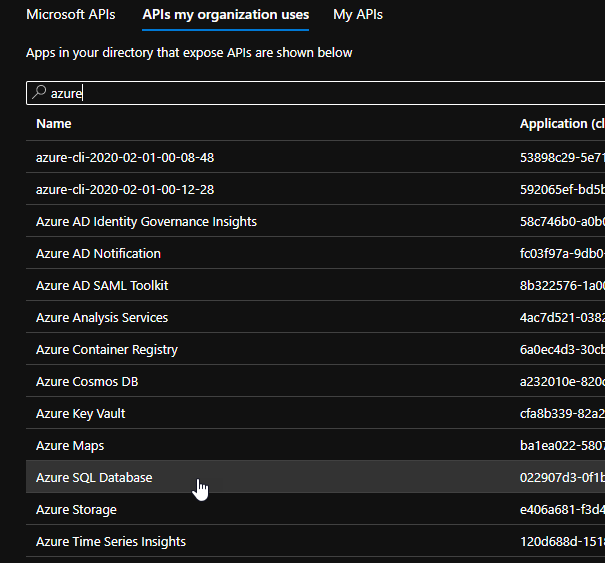Select azure-cli-2020-02-01-00-08-48 row
The width and height of the screenshot is (605, 563).
tap(316, 157)
